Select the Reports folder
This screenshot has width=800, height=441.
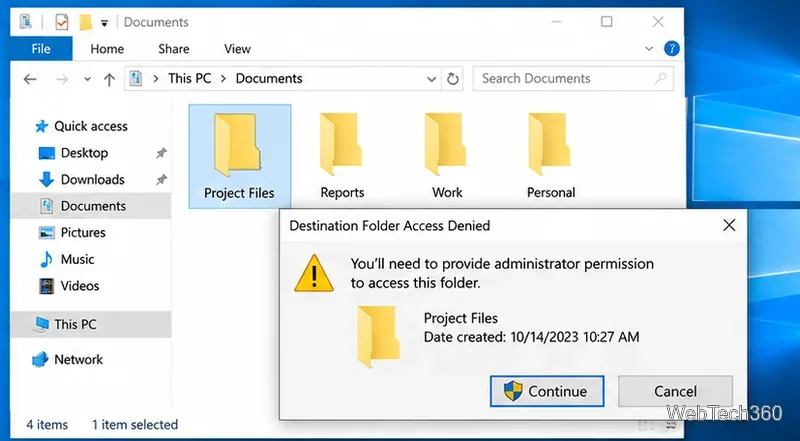(342, 156)
